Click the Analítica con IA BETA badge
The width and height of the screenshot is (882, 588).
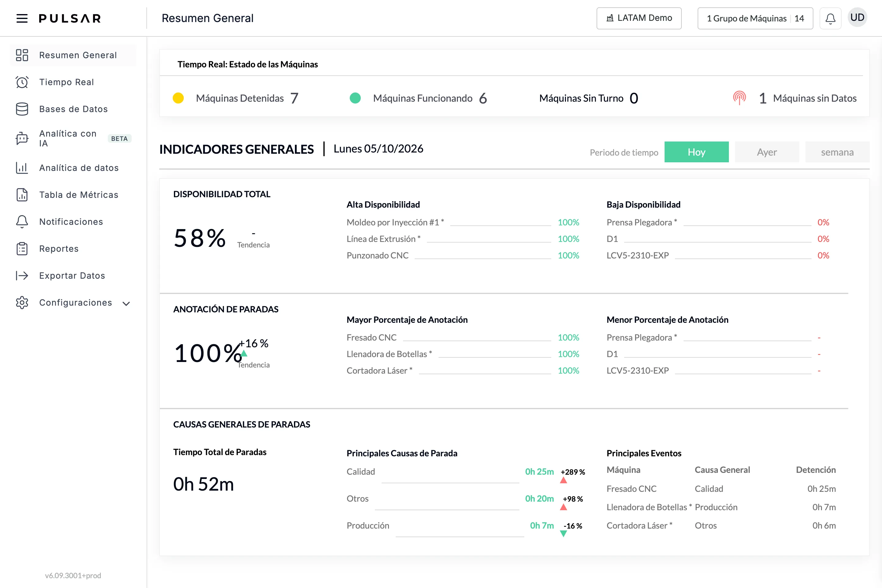(119, 138)
